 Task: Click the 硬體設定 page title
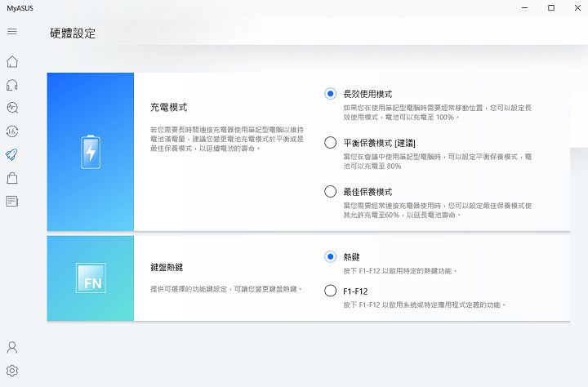coord(73,33)
